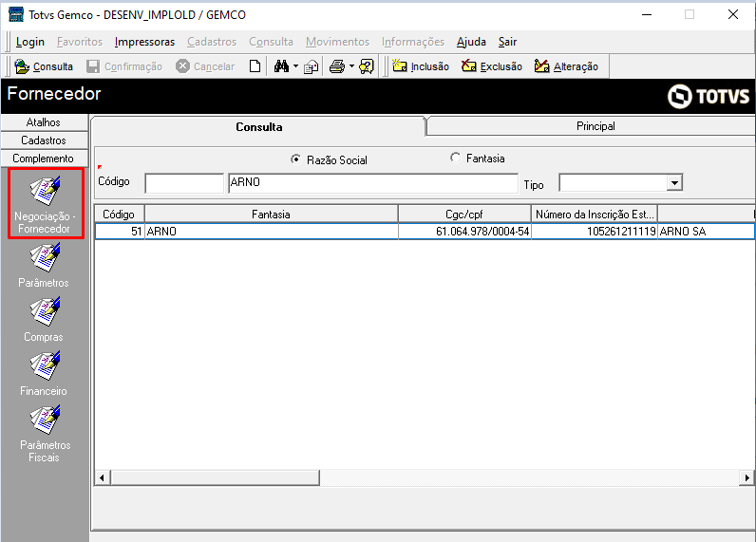756x542 pixels.
Task: Switch to the Principal tab
Action: click(x=592, y=126)
